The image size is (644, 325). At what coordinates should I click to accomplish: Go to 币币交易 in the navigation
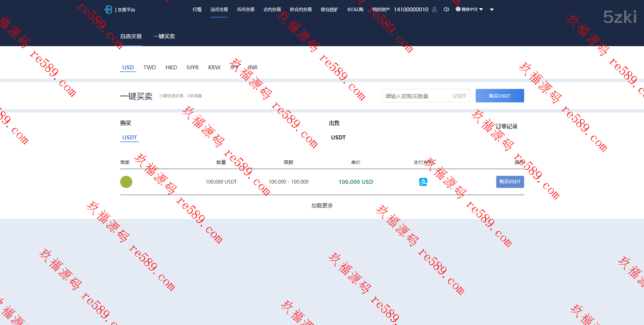[245, 9]
